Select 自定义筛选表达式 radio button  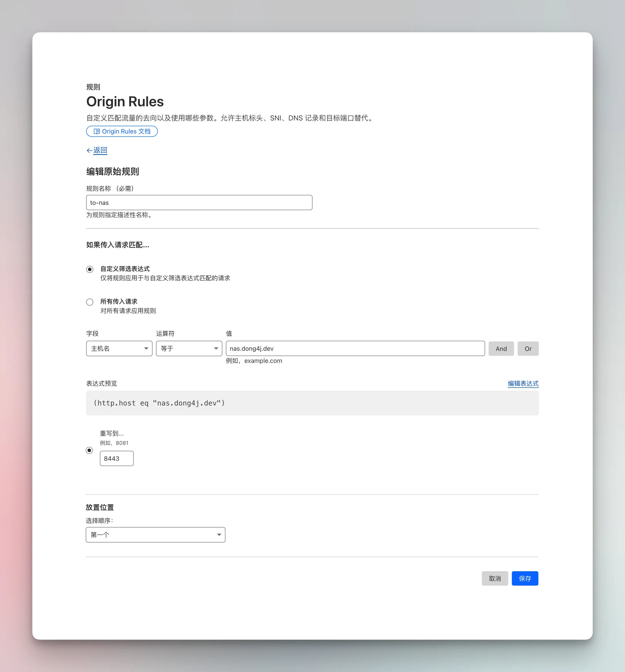coord(90,269)
